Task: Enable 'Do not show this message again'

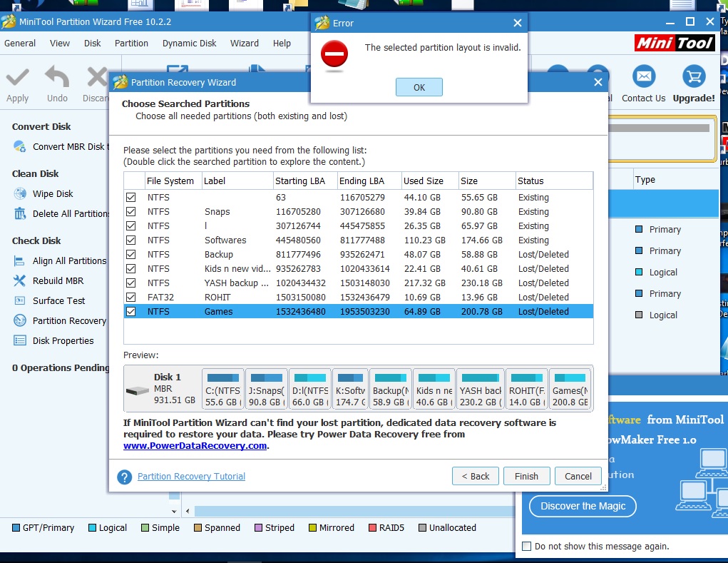Action: 527,547
